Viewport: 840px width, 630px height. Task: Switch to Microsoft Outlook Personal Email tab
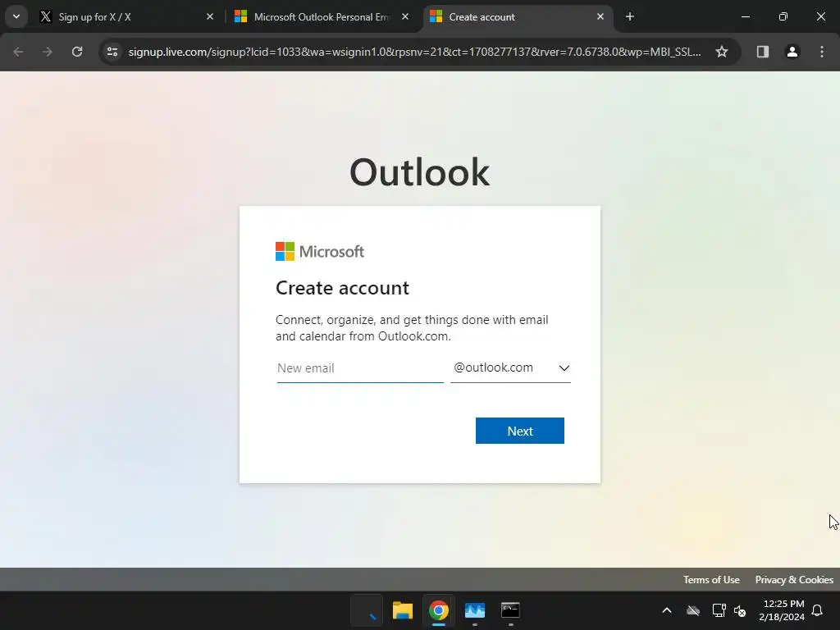322,16
